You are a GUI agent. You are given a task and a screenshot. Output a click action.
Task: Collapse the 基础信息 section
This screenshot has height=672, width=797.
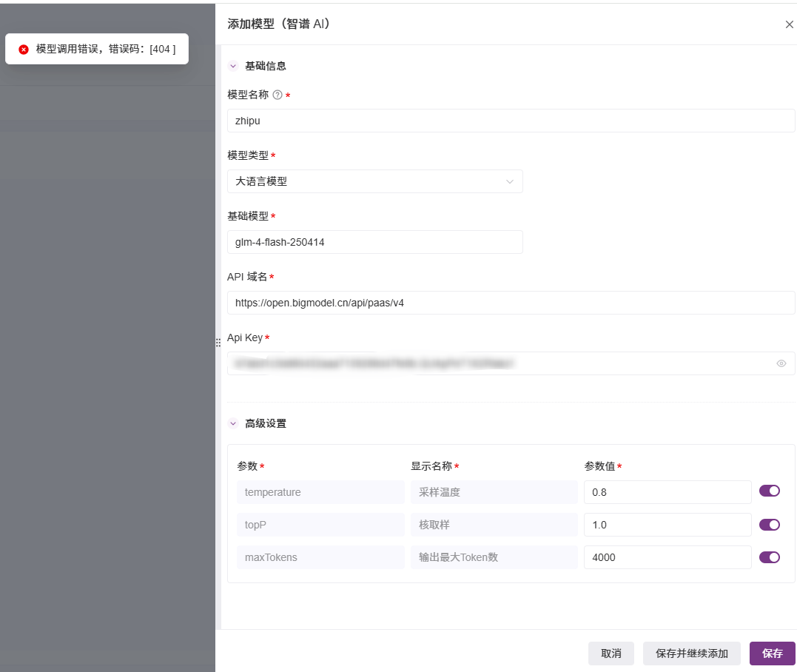pos(233,66)
